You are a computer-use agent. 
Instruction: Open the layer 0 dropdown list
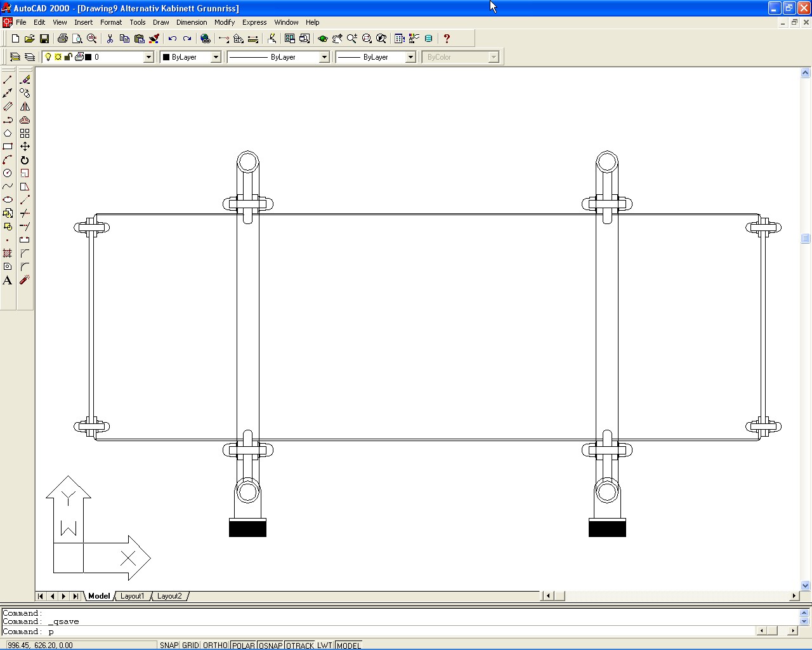[x=149, y=57]
